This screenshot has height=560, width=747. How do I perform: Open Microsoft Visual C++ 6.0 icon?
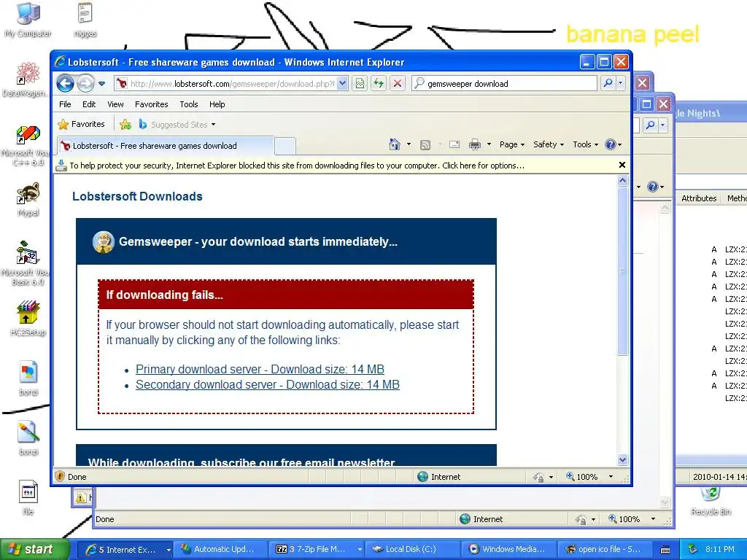coord(26,145)
